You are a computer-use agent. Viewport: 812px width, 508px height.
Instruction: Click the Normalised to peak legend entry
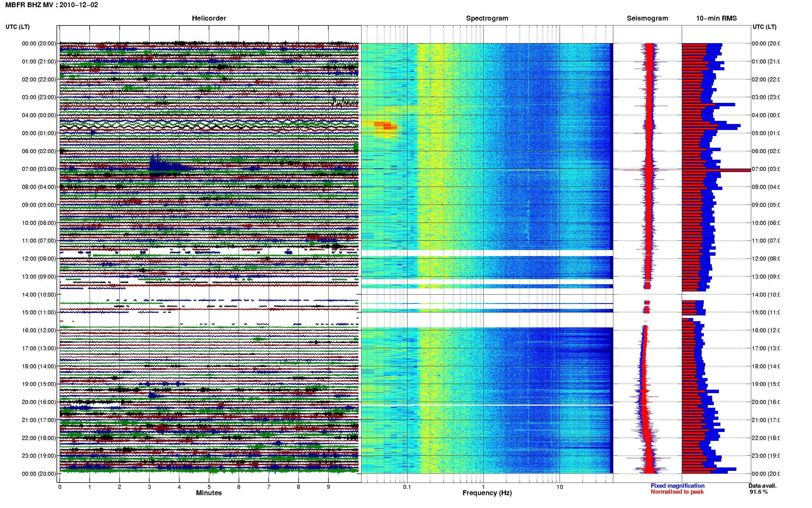677,492
